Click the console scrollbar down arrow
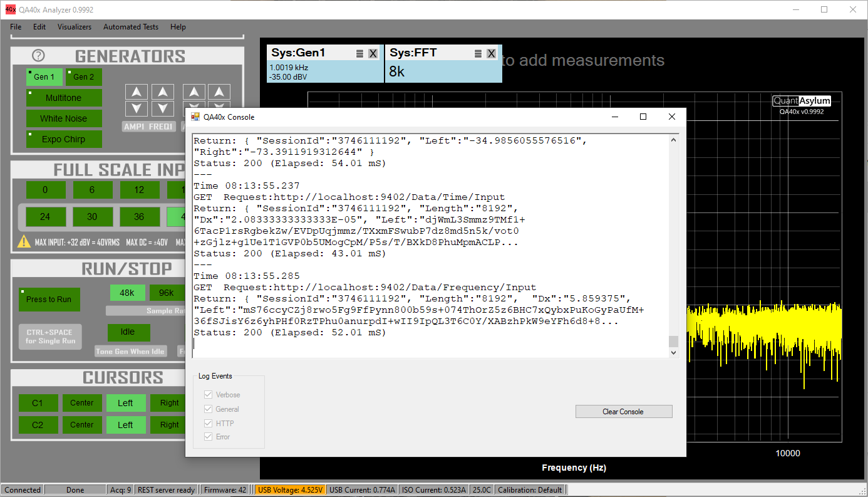The width and height of the screenshot is (868, 497). pos(673,353)
